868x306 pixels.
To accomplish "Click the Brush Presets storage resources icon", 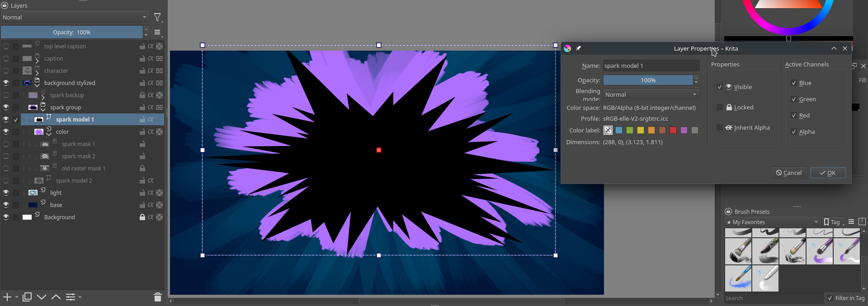I will 862,222.
